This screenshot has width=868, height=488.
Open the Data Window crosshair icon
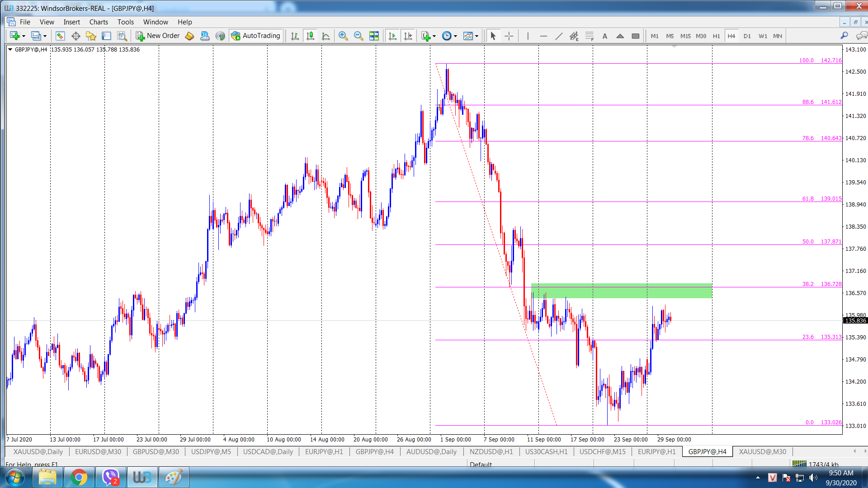(75, 36)
